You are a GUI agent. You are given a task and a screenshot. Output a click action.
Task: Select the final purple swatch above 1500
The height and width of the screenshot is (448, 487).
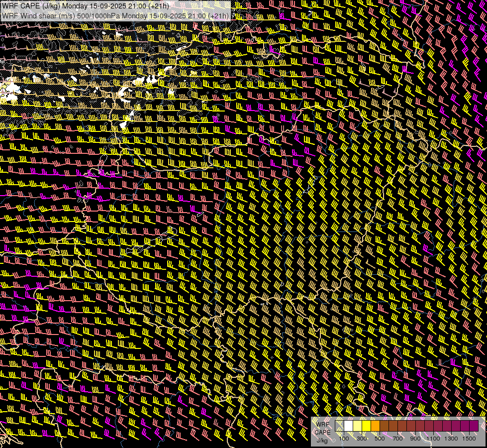(474, 426)
